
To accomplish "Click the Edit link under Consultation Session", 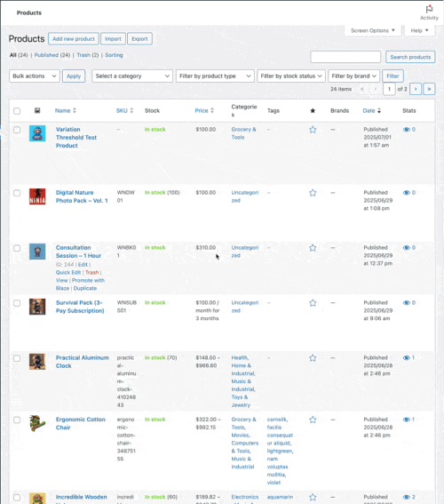I will (x=83, y=265).
